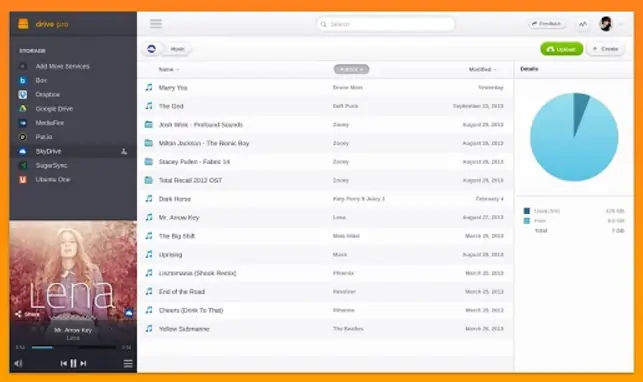Open the gray Artist column dropdown

point(351,69)
